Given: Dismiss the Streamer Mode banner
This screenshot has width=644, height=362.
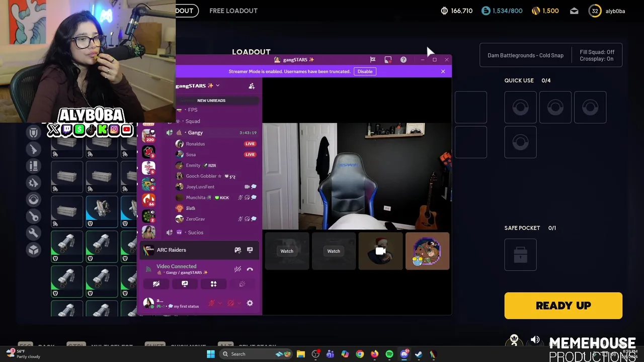Looking at the screenshot, I should coord(443,71).
